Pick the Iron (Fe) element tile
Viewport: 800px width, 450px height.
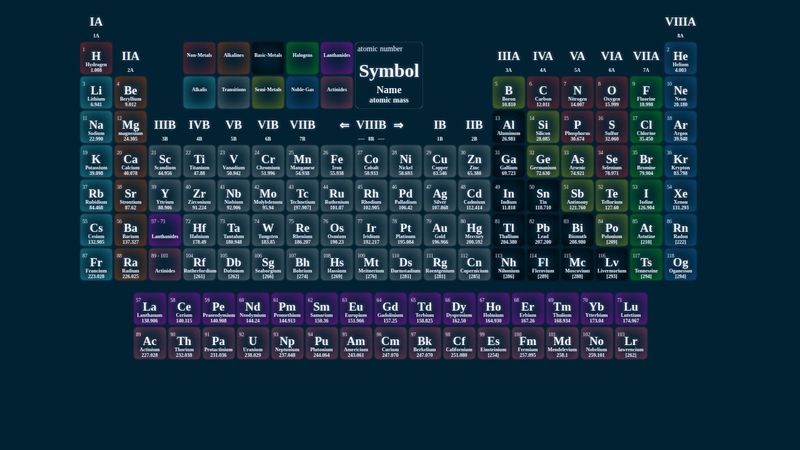point(336,162)
